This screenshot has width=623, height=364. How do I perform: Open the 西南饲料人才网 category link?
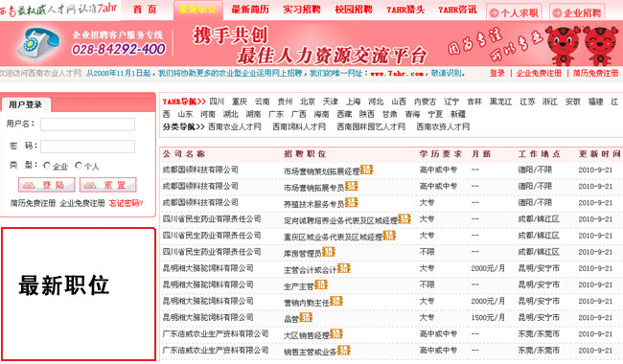(x=299, y=126)
